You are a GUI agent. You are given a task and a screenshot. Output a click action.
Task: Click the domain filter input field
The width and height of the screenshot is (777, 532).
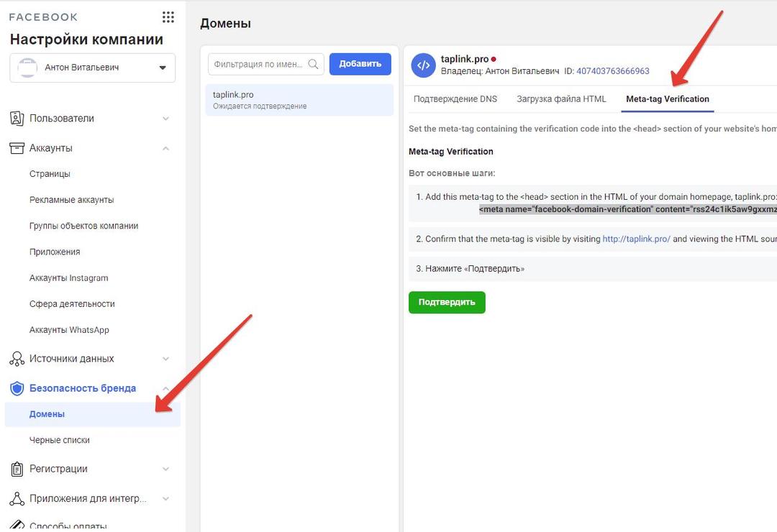(x=265, y=64)
